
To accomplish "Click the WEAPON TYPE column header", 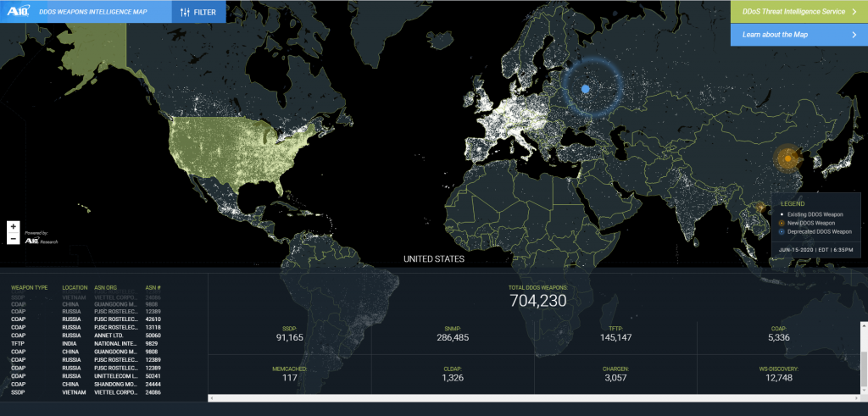I will point(30,288).
